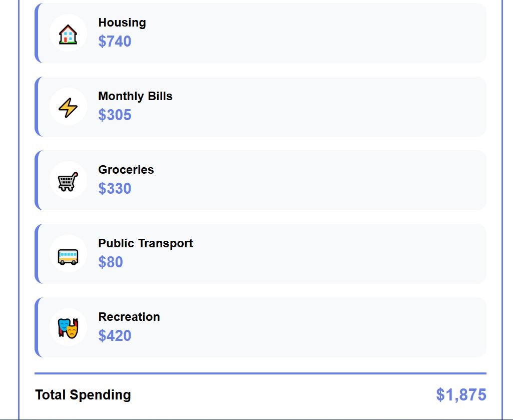The width and height of the screenshot is (513, 420).
Task: Select the Monthly Bills category label
Action: (x=135, y=96)
